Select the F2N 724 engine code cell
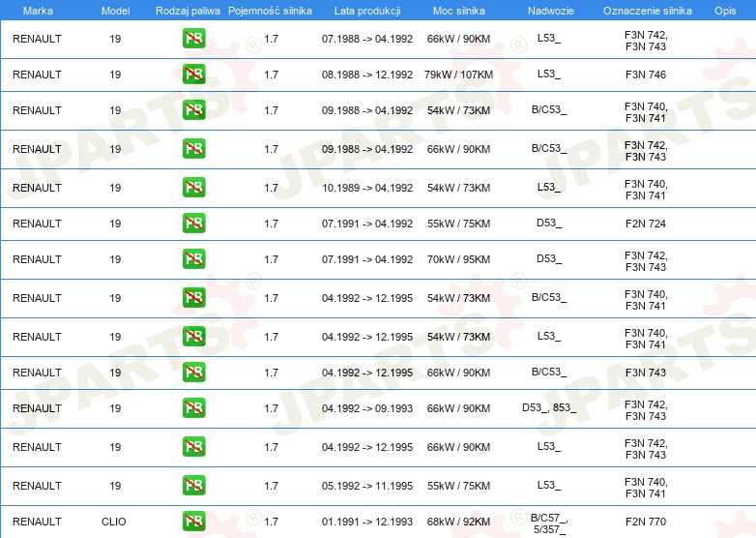The width and height of the screenshot is (756, 538). pyautogui.click(x=646, y=224)
